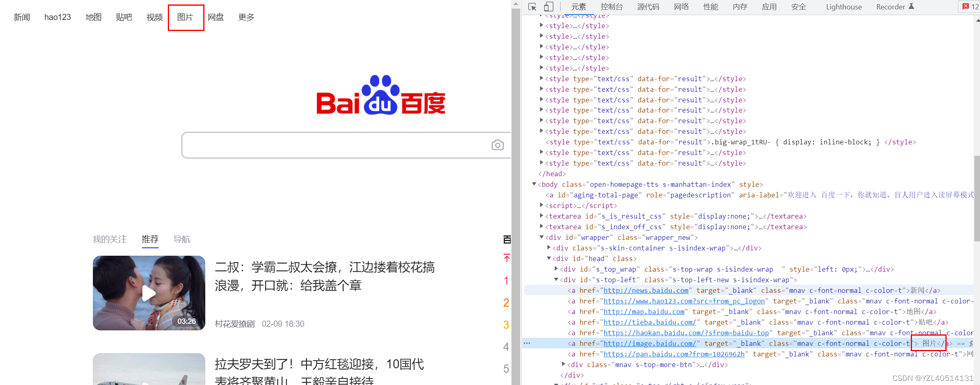This screenshot has width=980, height=385.
Task: Play the video thumbnail marked 03:26
Action: 149,293
